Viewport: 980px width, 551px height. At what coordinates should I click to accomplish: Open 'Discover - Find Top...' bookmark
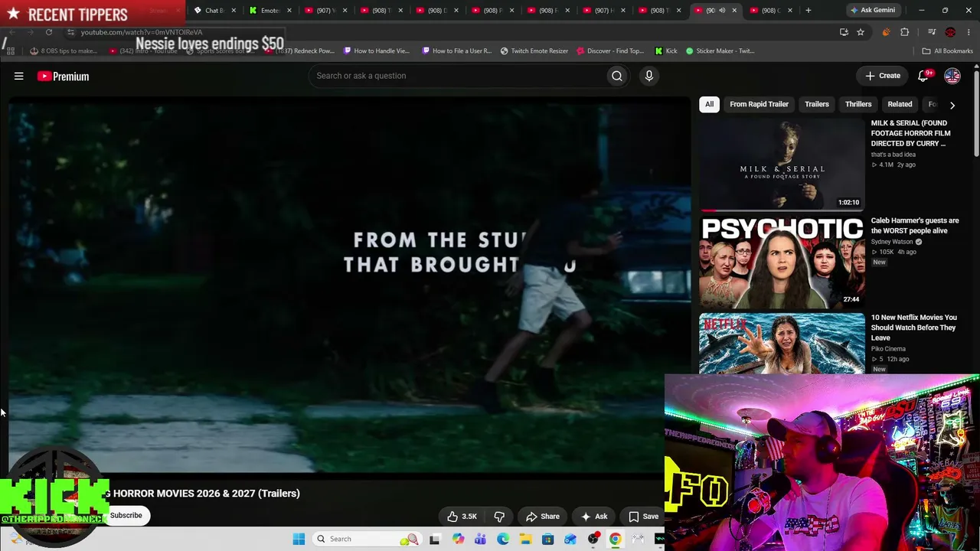[610, 51]
